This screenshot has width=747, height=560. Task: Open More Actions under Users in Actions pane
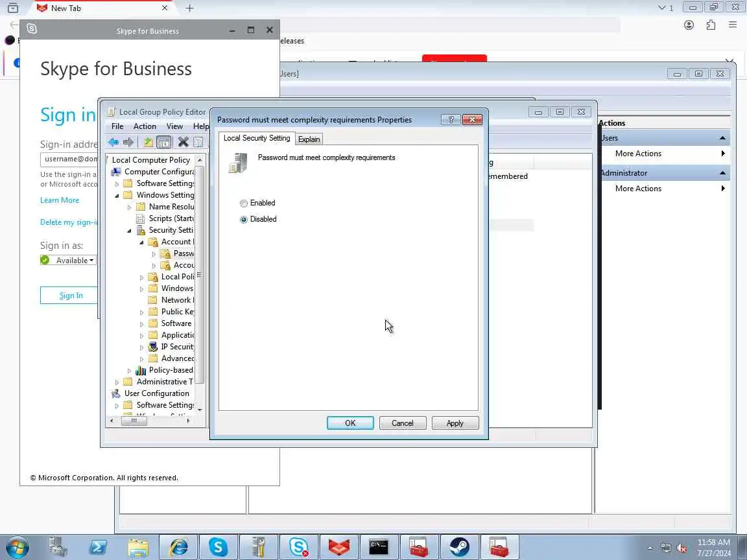638,154
